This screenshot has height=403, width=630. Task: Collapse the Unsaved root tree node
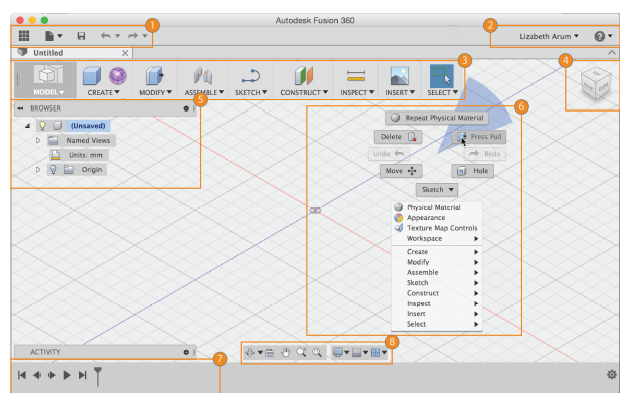[x=27, y=126]
